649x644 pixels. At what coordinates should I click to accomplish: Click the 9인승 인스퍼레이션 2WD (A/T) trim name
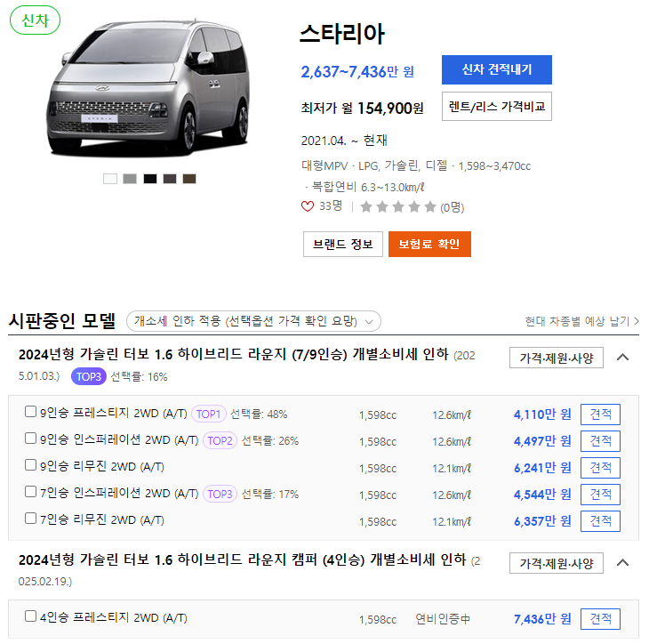click(x=119, y=439)
